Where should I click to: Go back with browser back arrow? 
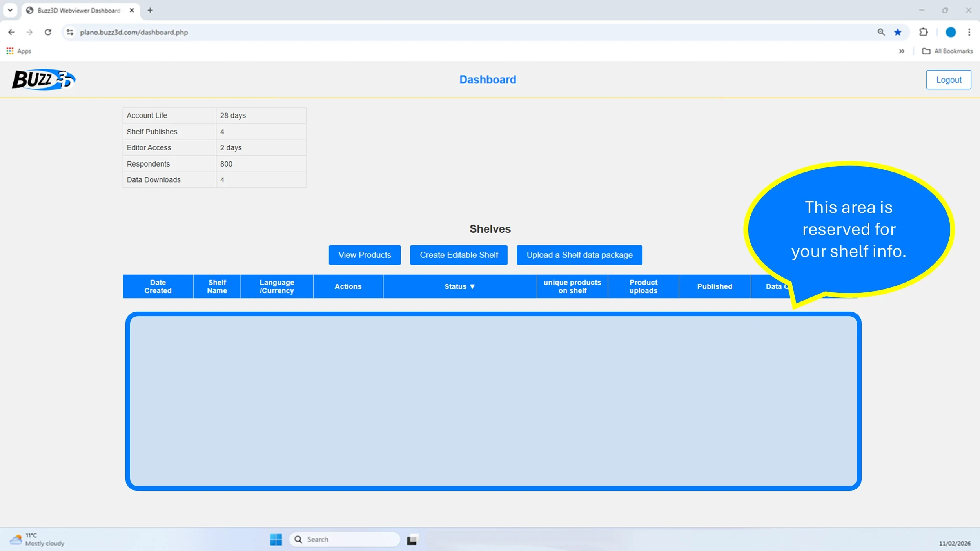click(x=11, y=32)
